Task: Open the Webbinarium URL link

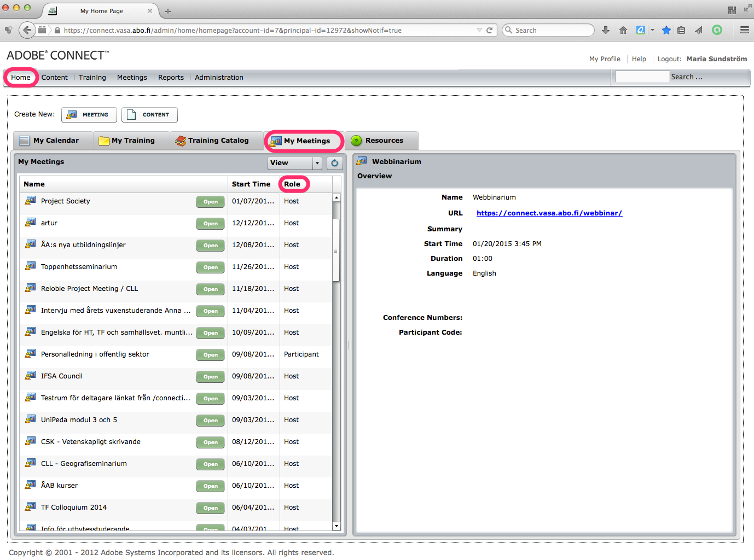Action: point(549,213)
